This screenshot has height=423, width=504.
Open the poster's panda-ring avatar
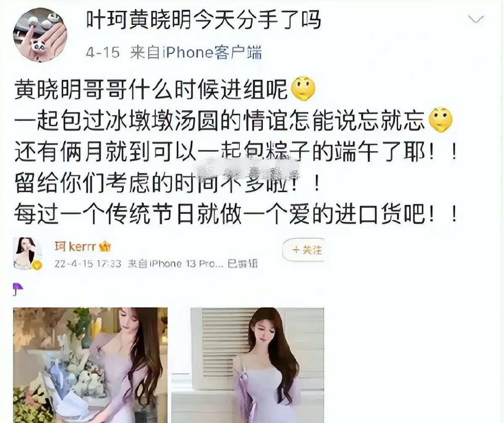point(40,35)
